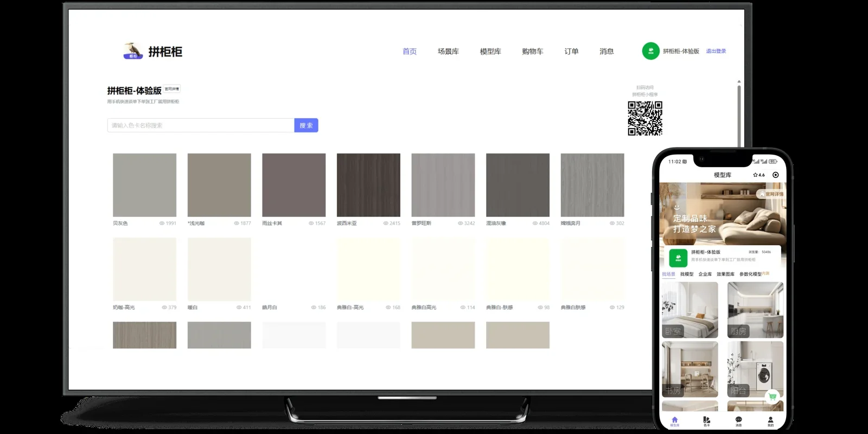
Task: Select the 效果图库 tab on the phone
Action: click(725, 274)
